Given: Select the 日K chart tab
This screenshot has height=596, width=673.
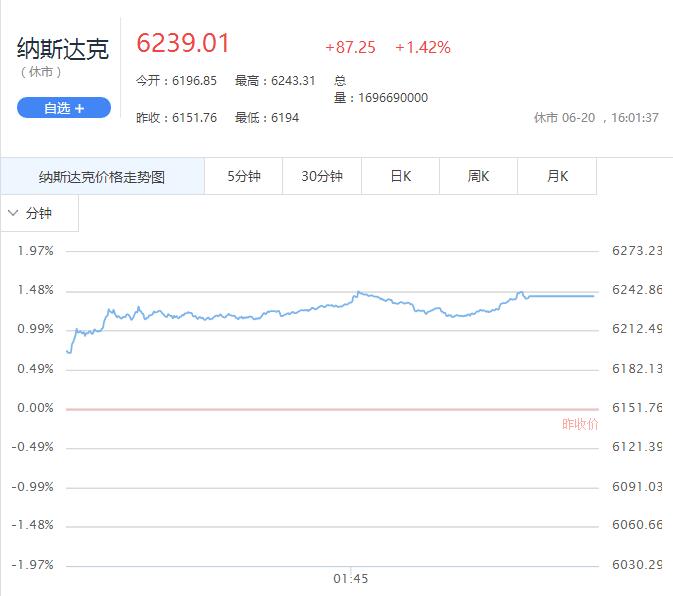Looking at the screenshot, I should coord(400,176).
